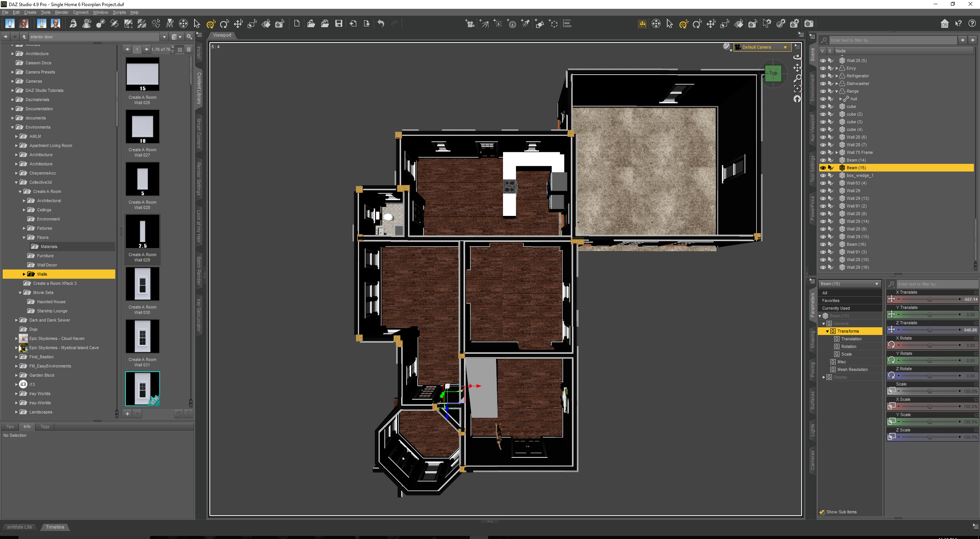980x539 pixels.
Task: Collapse the Range node in Scene tree
Action: coord(837,91)
